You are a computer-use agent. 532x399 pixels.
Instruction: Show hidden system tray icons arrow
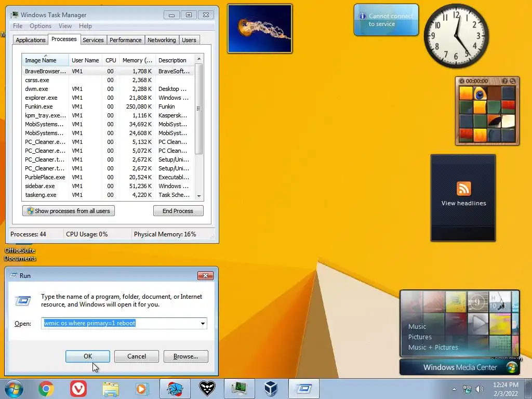454,389
